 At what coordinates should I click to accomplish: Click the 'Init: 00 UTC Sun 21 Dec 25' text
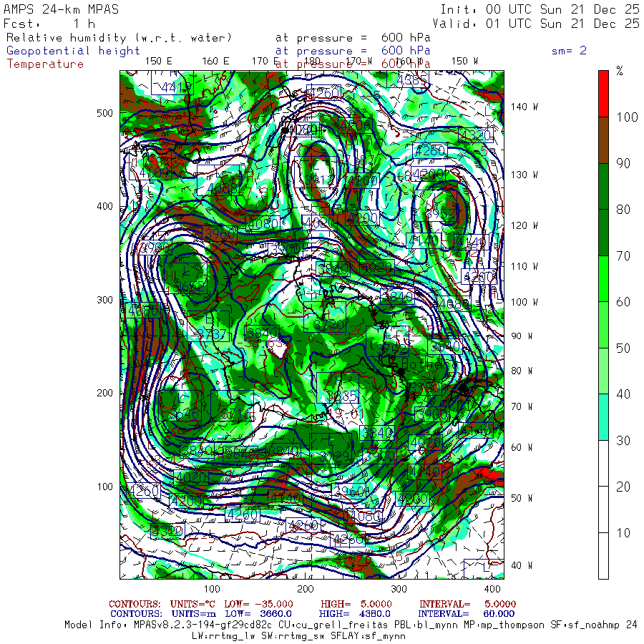click(540, 9)
